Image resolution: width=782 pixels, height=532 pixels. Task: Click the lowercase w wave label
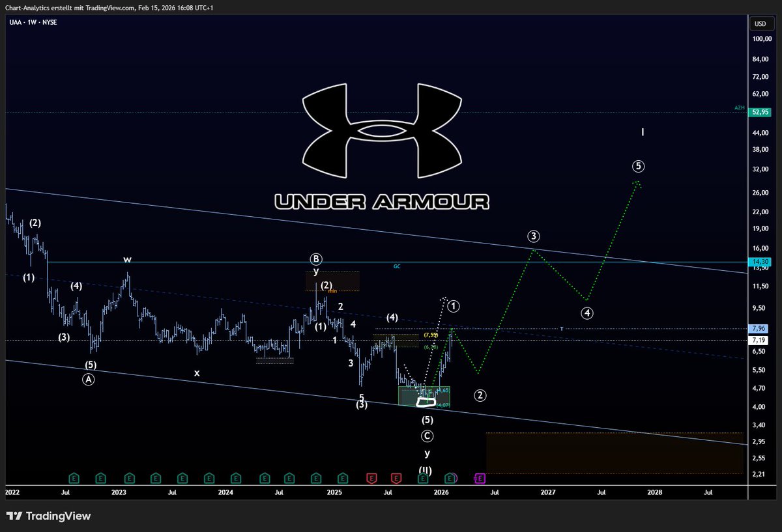128,259
